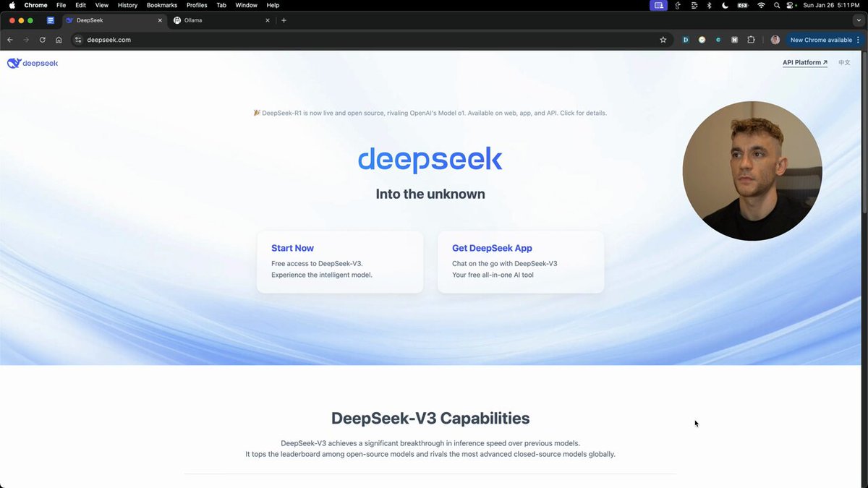Click the date and time in menu bar
Screen dimensions: 868x488
pos(832,5)
